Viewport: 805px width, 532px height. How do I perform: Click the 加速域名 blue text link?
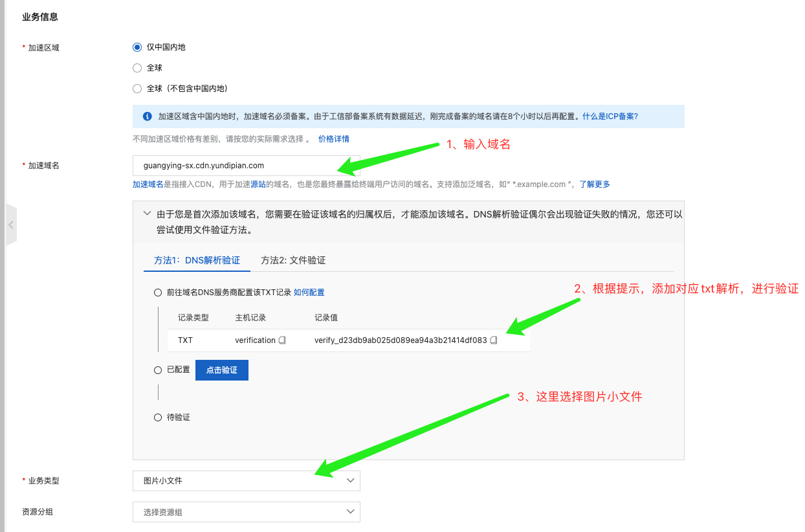tap(148, 184)
